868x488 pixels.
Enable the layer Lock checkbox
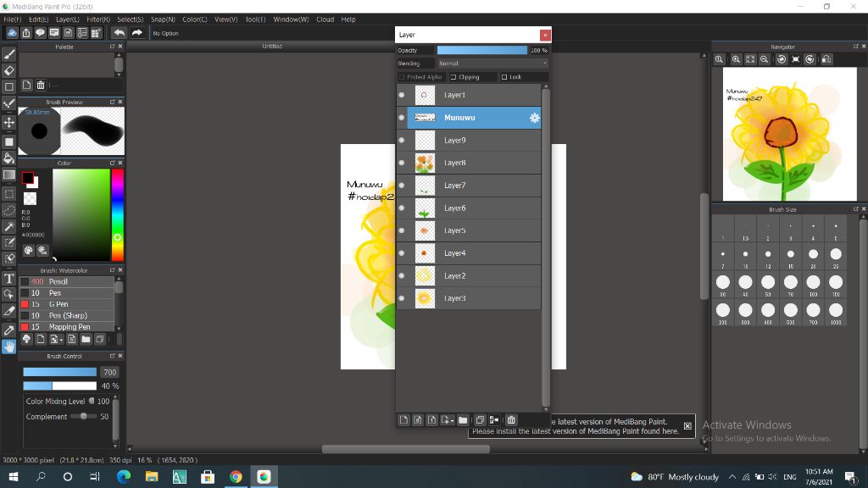click(x=504, y=77)
